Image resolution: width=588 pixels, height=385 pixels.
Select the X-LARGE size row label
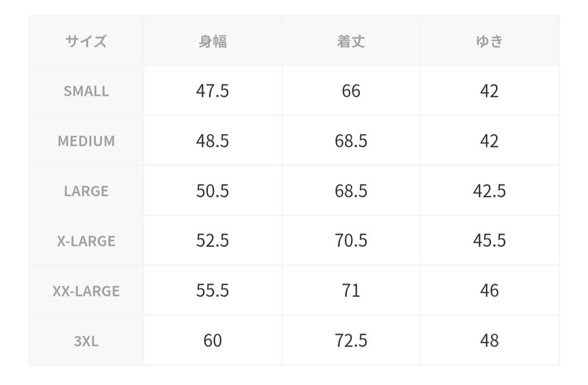(x=86, y=241)
